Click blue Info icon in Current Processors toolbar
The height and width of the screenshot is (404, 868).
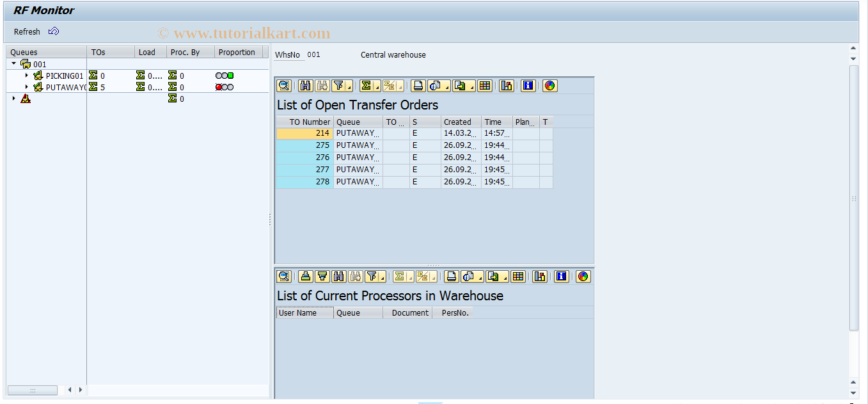coord(561,277)
